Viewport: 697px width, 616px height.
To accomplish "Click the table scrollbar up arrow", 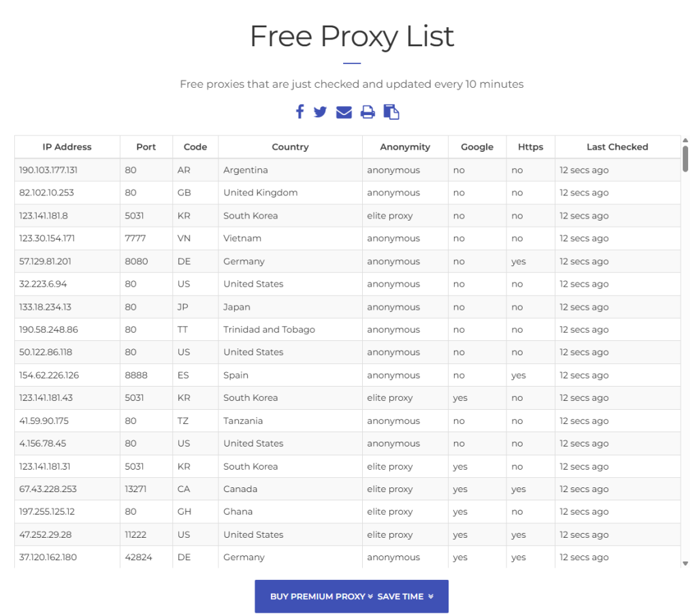I will coord(685,140).
